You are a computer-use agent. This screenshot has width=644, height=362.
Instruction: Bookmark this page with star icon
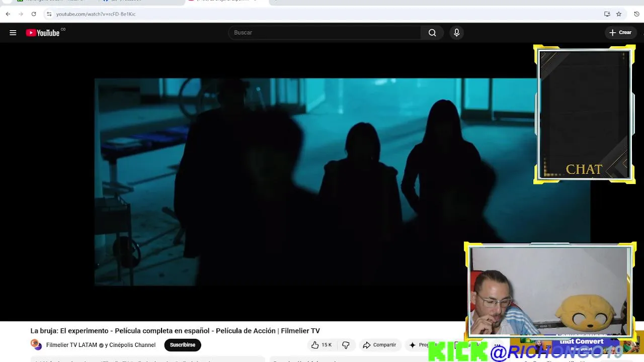click(x=619, y=14)
